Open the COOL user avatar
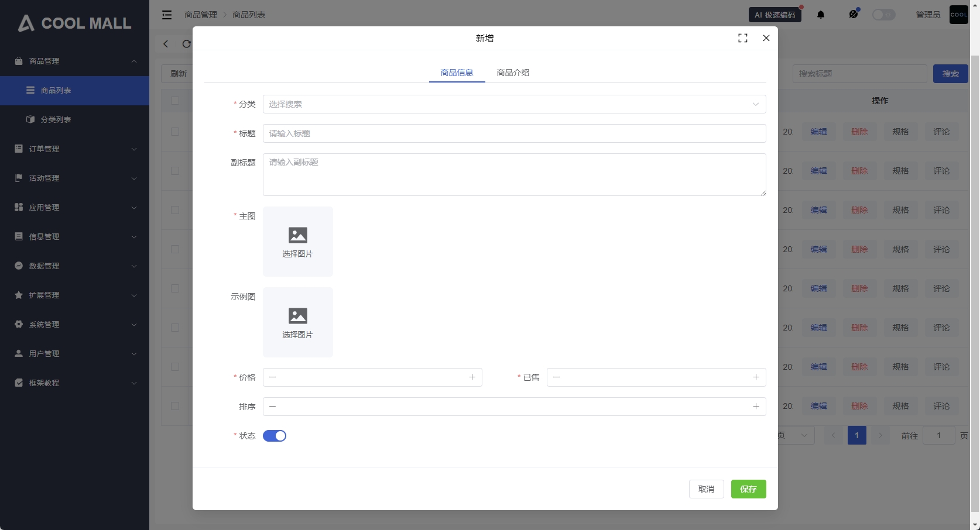Screen dimensions: 980x530 [x=959, y=15]
